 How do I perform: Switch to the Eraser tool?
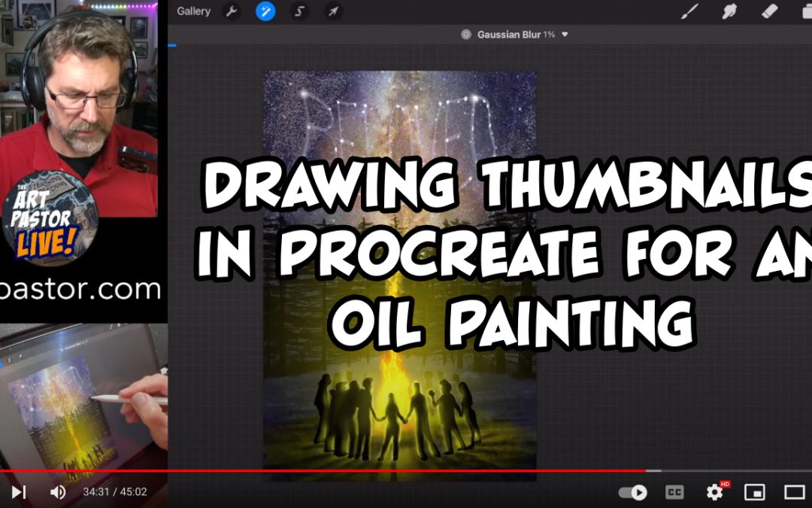click(x=768, y=11)
